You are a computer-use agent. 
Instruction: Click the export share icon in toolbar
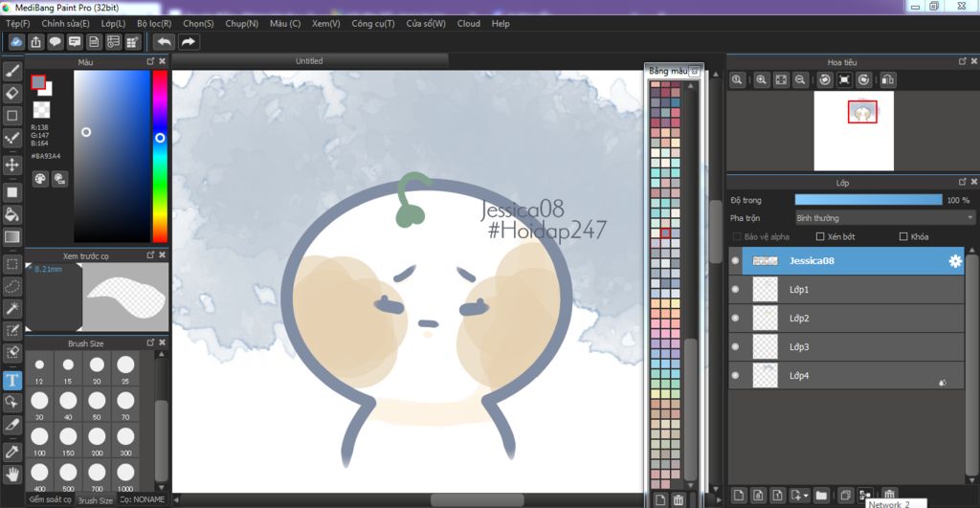tap(35, 42)
